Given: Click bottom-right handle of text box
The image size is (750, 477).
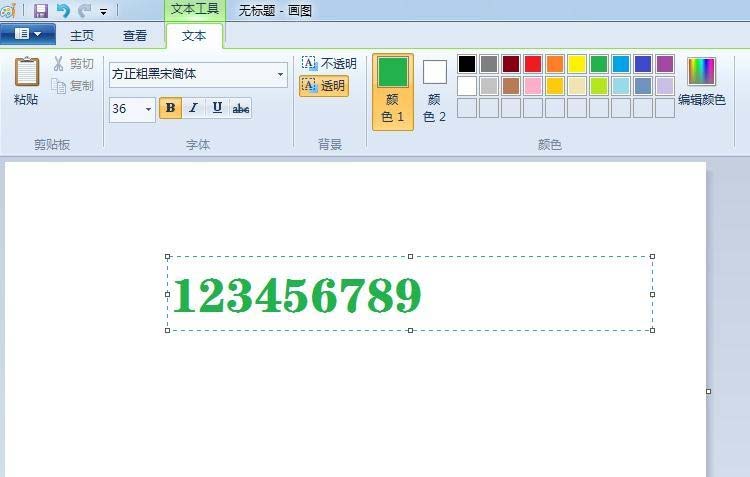Looking at the screenshot, I should (652, 330).
